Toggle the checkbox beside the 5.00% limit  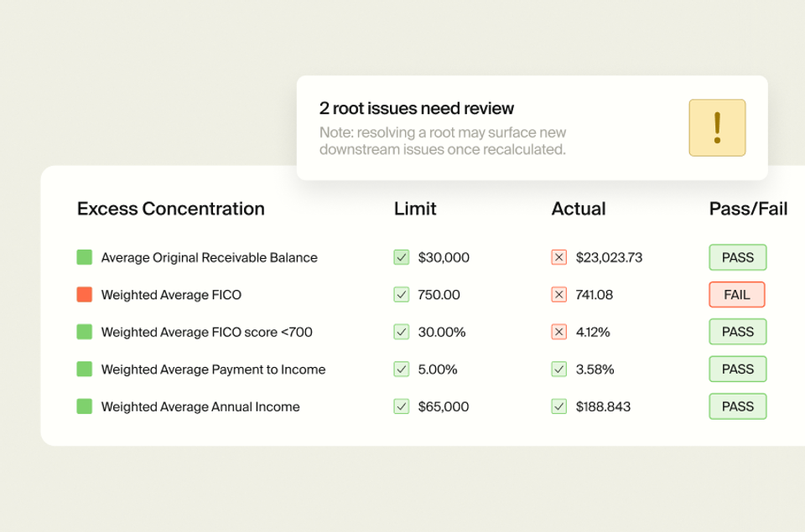point(402,369)
